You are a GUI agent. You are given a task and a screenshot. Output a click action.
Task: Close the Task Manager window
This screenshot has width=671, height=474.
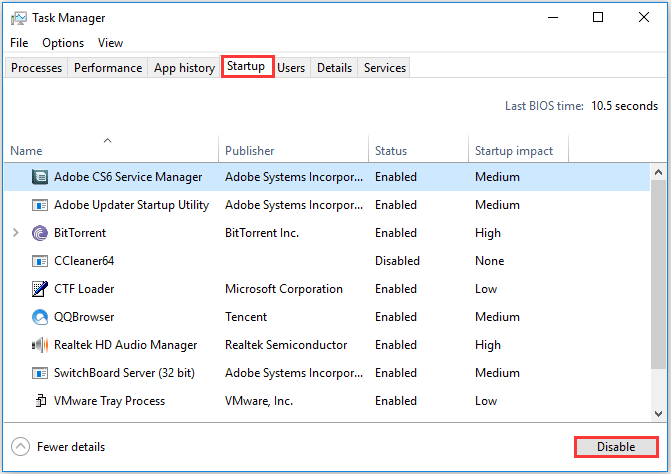[644, 18]
